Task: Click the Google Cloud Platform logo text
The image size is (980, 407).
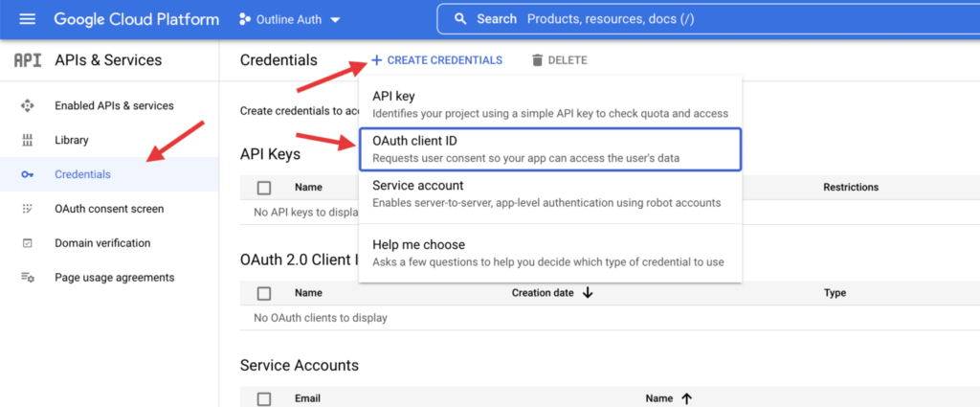Action: click(x=136, y=19)
